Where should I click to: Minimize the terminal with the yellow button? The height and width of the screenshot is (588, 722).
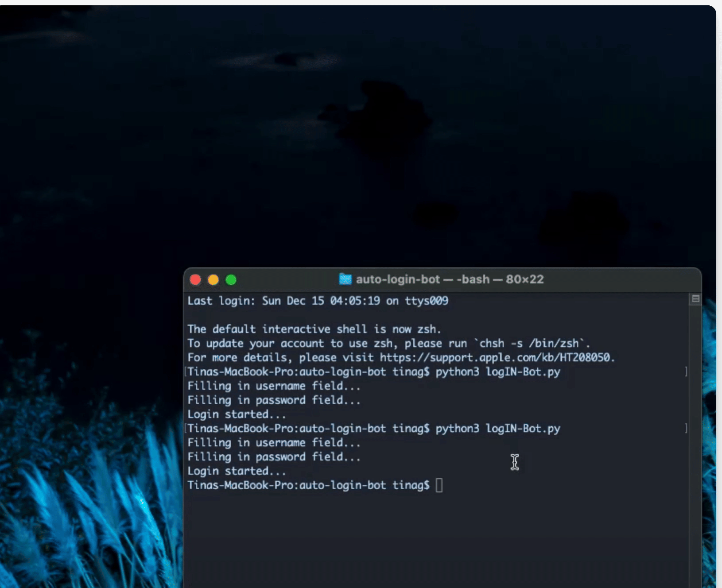tap(213, 280)
